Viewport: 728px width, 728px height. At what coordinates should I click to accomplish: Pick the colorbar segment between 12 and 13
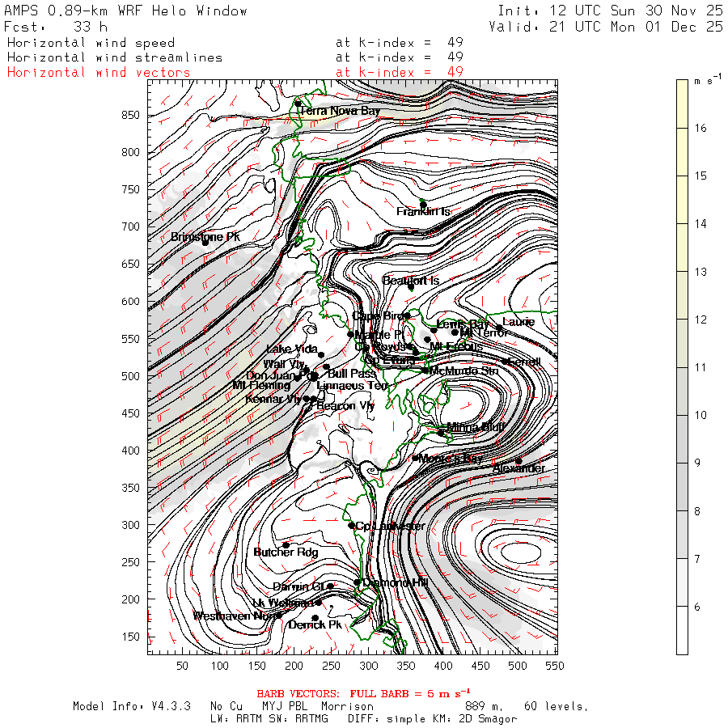pos(682,295)
